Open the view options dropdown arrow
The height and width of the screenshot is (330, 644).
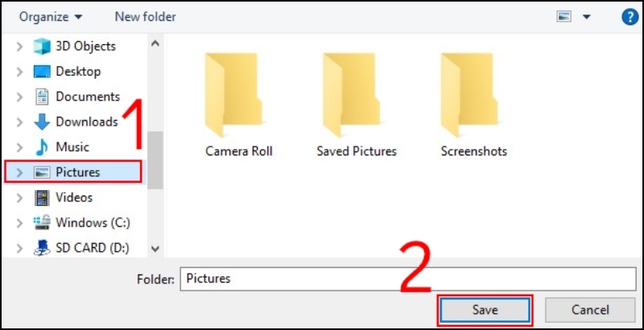click(x=587, y=17)
